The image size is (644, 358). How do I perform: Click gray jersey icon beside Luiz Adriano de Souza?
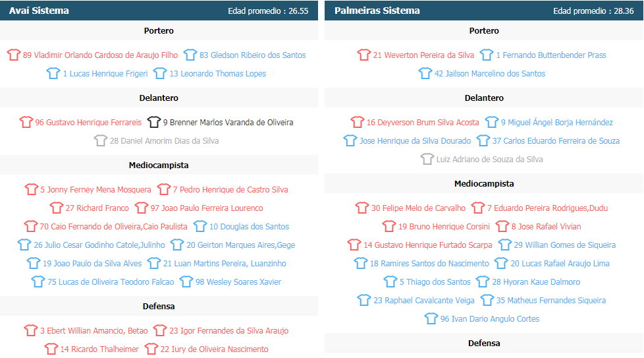pos(427,159)
